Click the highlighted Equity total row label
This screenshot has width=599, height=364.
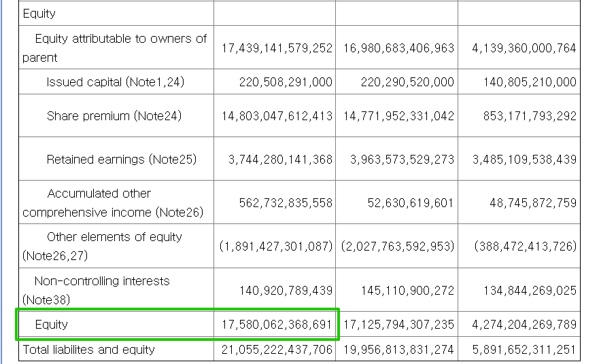(x=52, y=325)
